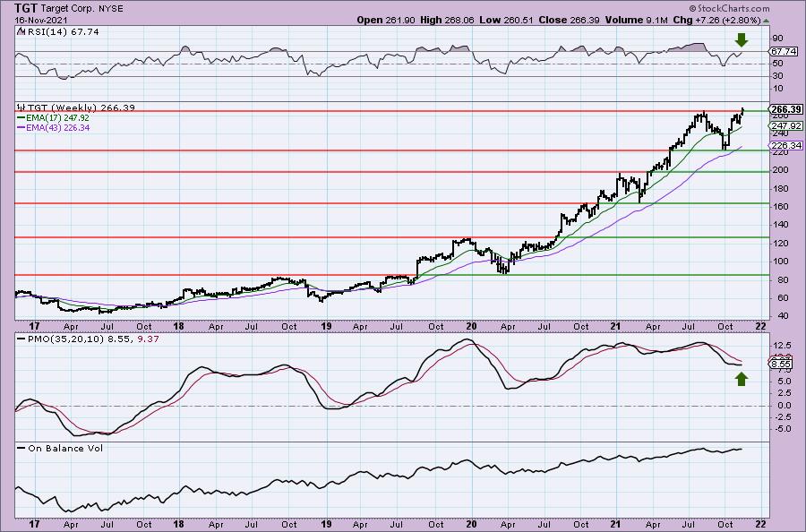Click the 200 level on the price axis
The width and height of the screenshot is (806, 532).
(778, 170)
